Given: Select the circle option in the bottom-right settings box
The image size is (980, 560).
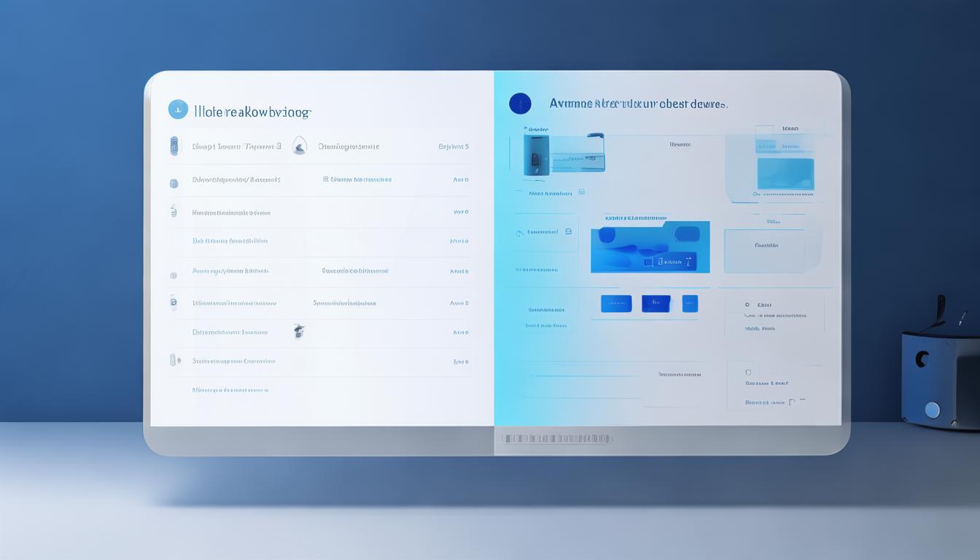Looking at the screenshot, I should point(747,371).
